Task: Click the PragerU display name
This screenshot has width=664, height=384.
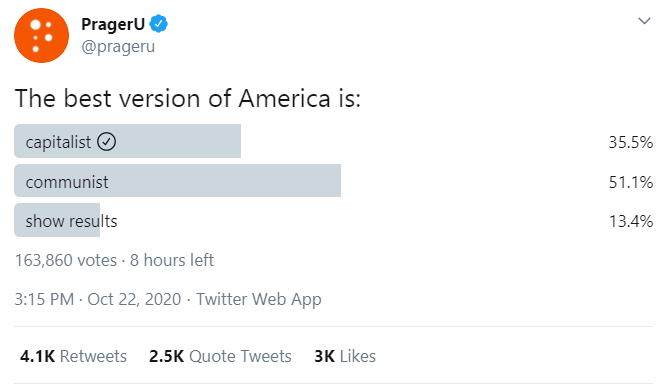Action: 113,24
